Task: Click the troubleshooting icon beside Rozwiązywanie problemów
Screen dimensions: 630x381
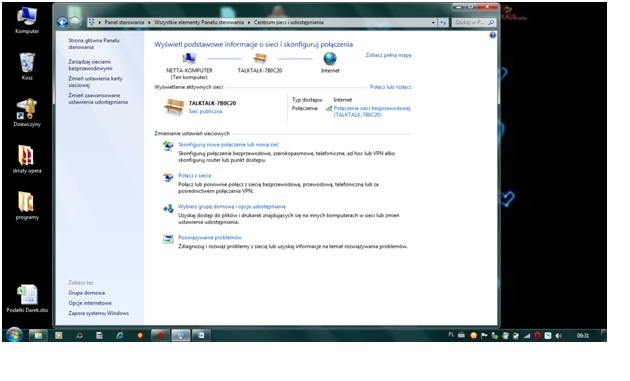Action: point(168,239)
